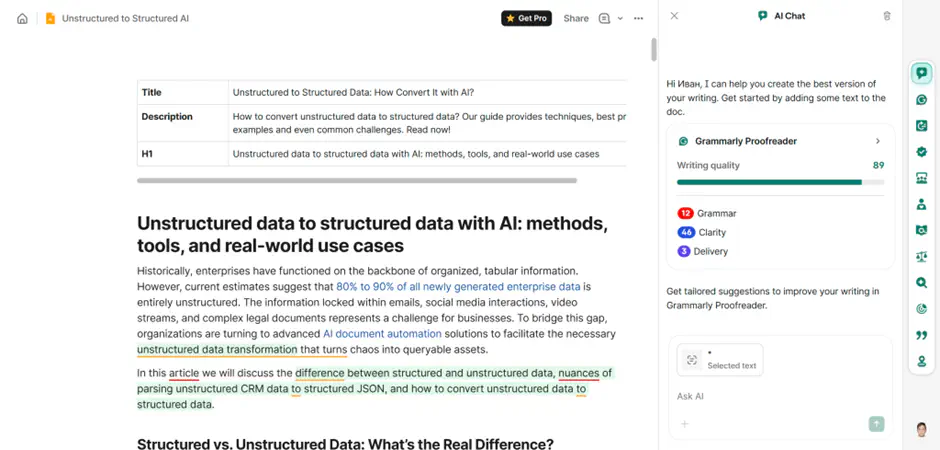This screenshot has height=450, width=940.
Task: Click the balance scales sidebar icon
Action: pyautogui.click(x=921, y=257)
